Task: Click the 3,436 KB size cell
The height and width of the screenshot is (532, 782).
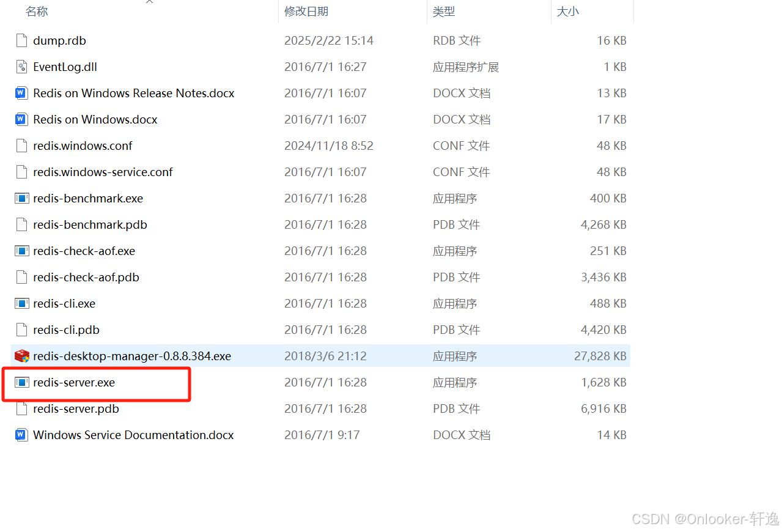Action: (x=604, y=278)
